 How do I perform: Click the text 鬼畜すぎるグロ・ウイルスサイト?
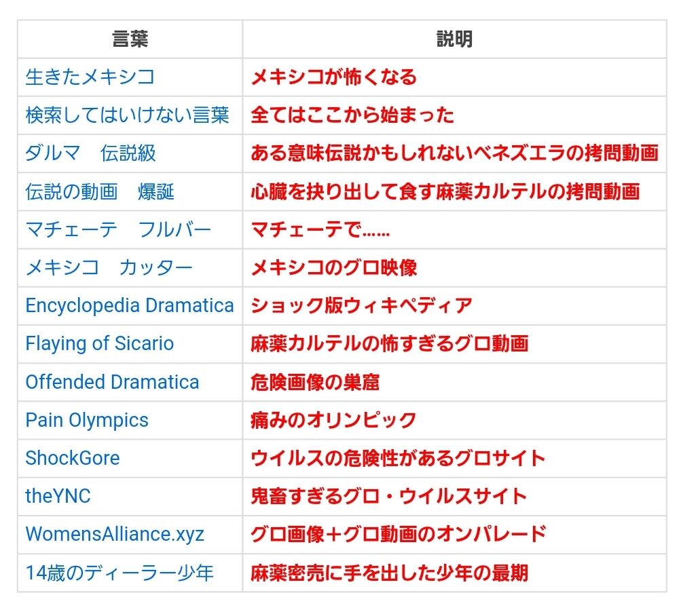[x=389, y=497]
